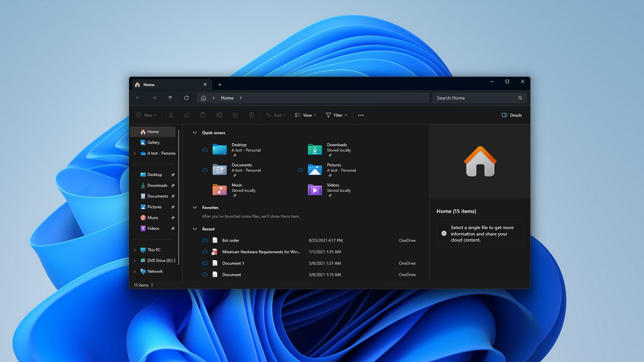This screenshot has width=644, height=362.
Task: Add a new tab
Action: [220, 84]
